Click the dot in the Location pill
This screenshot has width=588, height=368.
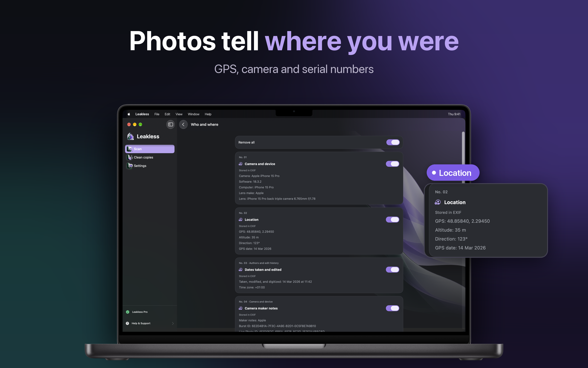tap(434, 173)
